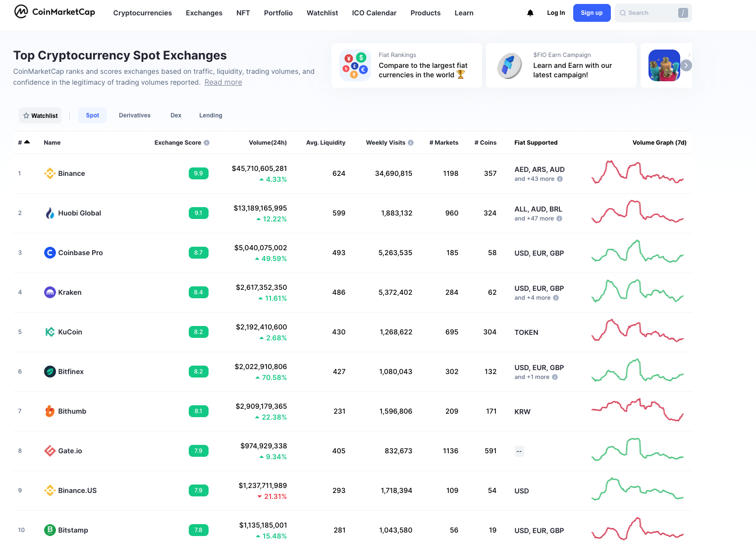
Task: Click the Sign up button
Action: point(592,13)
